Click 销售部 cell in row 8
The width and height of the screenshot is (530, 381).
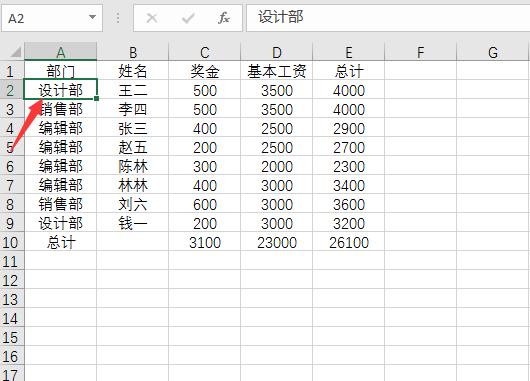tap(61, 204)
